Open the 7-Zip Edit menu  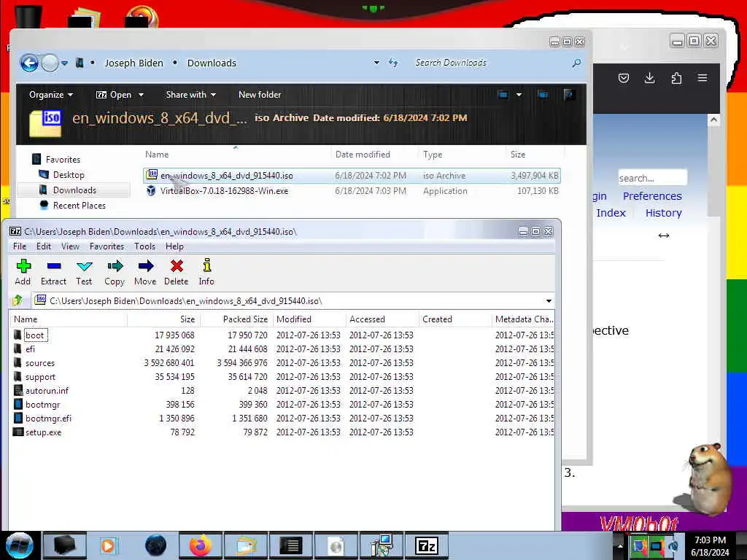pyautogui.click(x=43, y=246)
